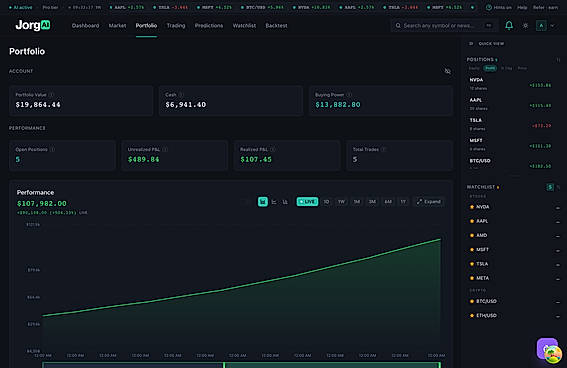Open the Refer & earn link
This screenshot has height=368, width=567.
[x=545, y=7]
